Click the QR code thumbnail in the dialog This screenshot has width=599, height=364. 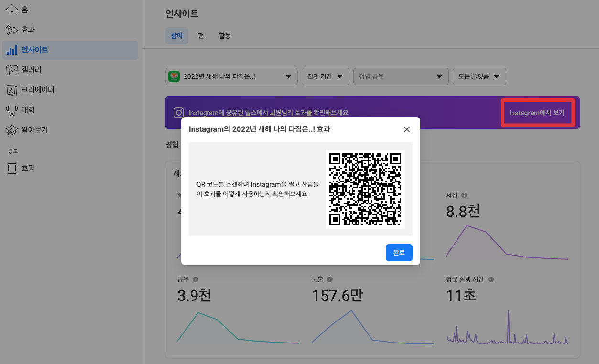365,188
